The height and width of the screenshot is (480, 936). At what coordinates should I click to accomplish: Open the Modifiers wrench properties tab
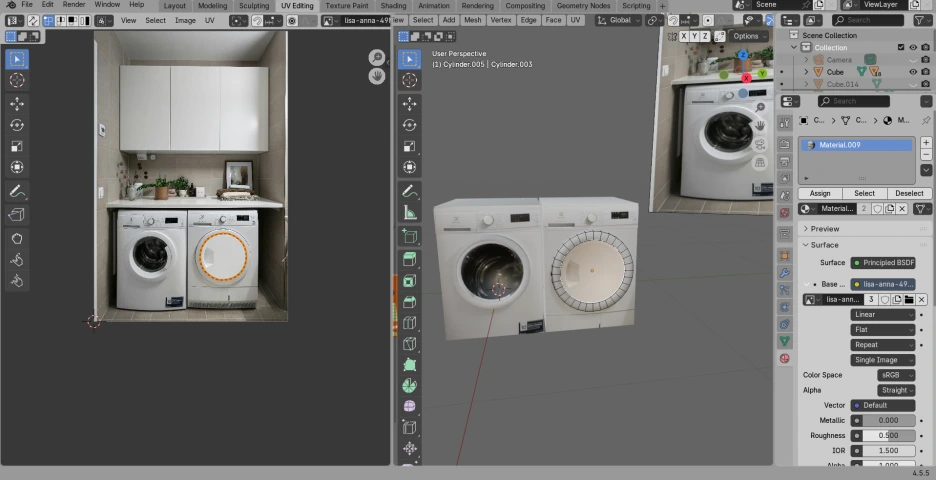[784, 273]
